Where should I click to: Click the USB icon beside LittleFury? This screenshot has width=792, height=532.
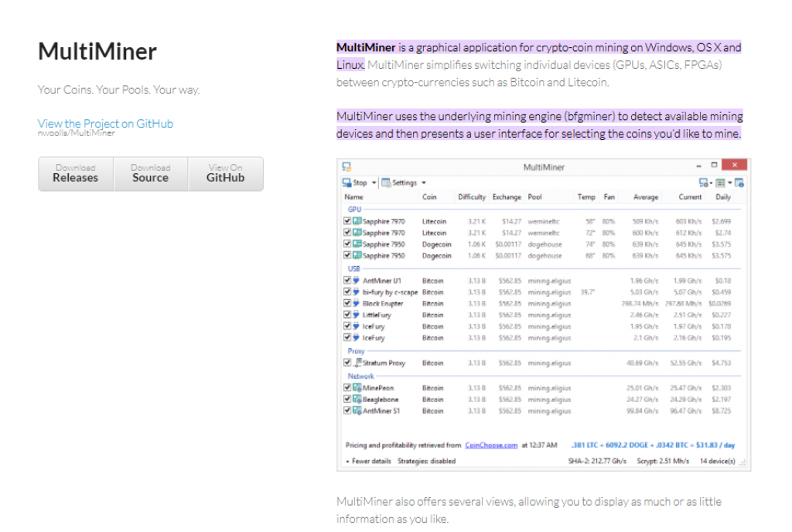tap(356, 315)
